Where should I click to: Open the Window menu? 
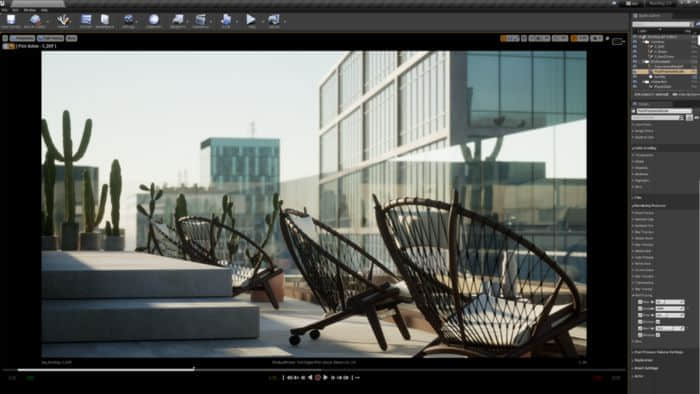[29, 9]
